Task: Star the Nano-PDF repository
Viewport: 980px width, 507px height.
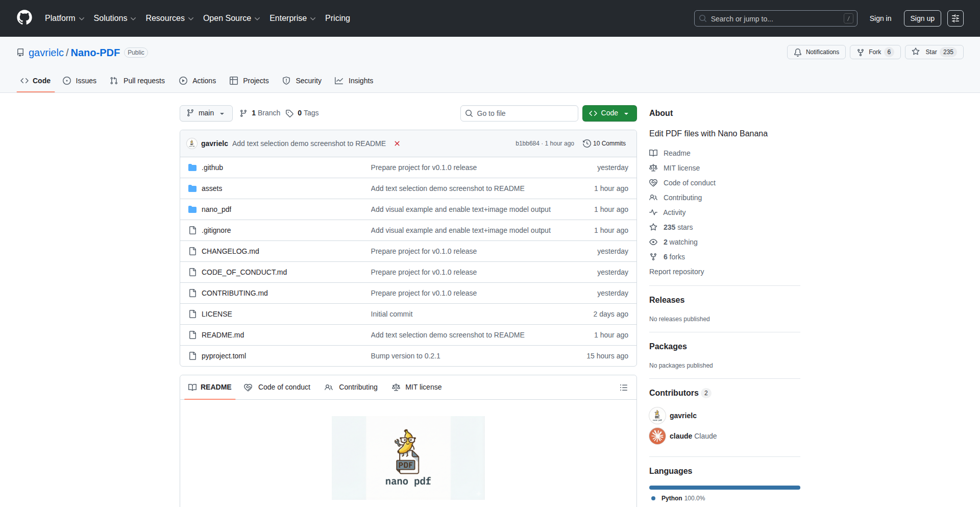Action: (x=934, y=52)
